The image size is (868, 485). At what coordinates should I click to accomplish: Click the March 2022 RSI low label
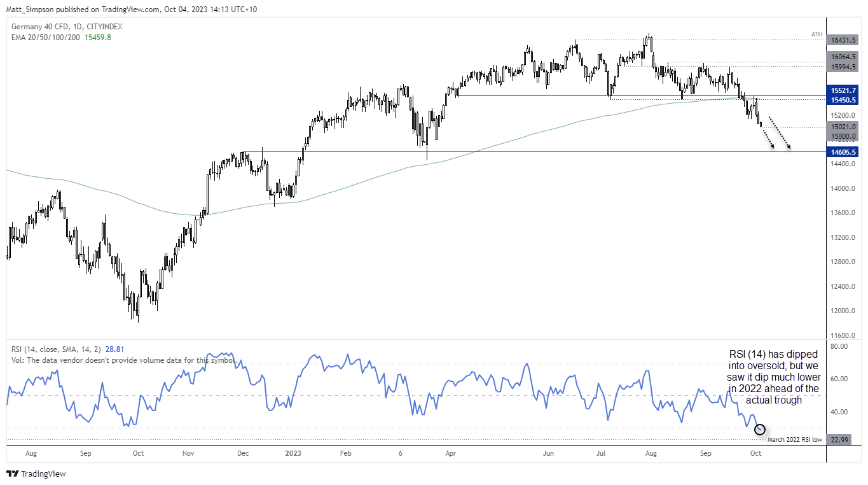[795, 440]
